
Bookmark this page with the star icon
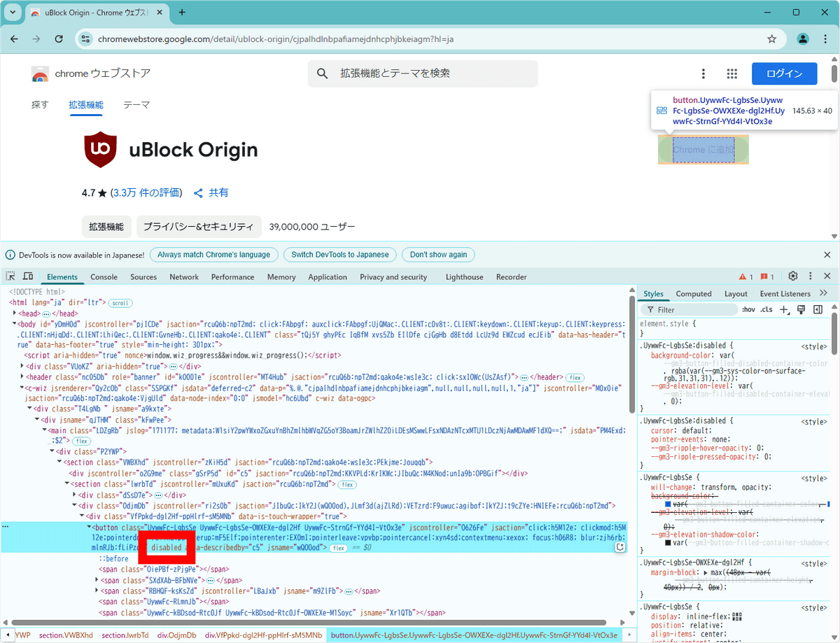pyautogui.click(x=772, y=39)
